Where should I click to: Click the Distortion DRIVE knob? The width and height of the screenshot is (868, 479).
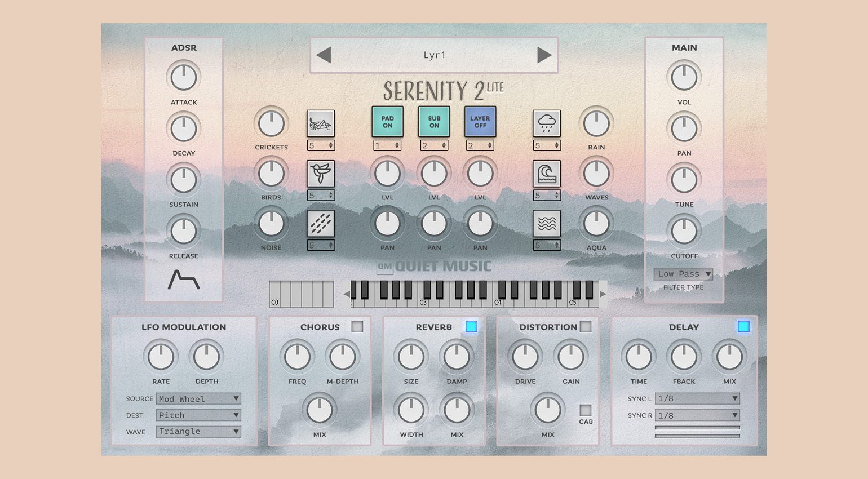525,357
